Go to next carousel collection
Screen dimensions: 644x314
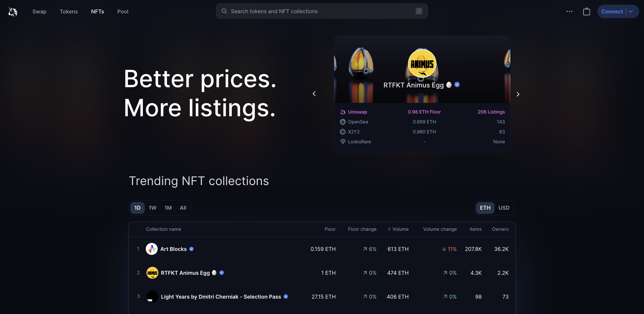(518, 94)
